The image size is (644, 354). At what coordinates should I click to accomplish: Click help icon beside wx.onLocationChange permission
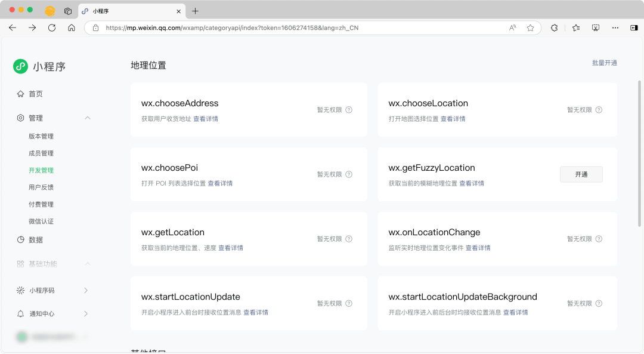(x=599, y=239)
